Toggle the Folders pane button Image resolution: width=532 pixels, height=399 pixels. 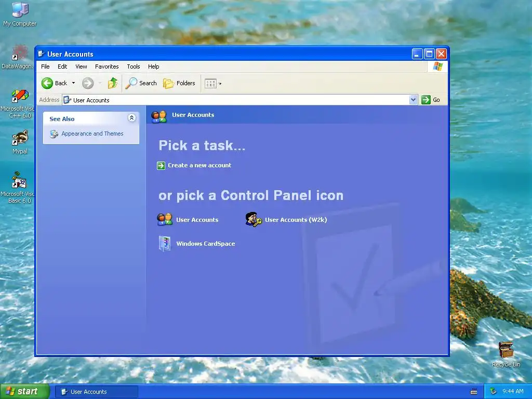179,83
